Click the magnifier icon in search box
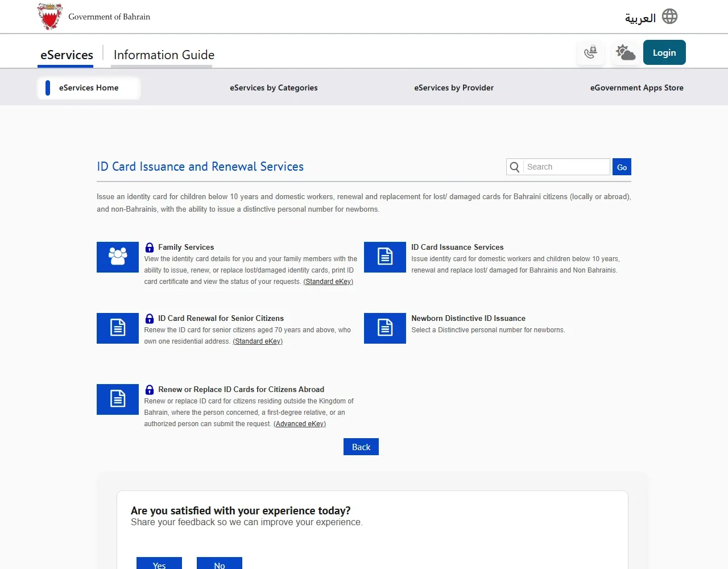Viewport: 728px width, 569px height. coord(515,167)
